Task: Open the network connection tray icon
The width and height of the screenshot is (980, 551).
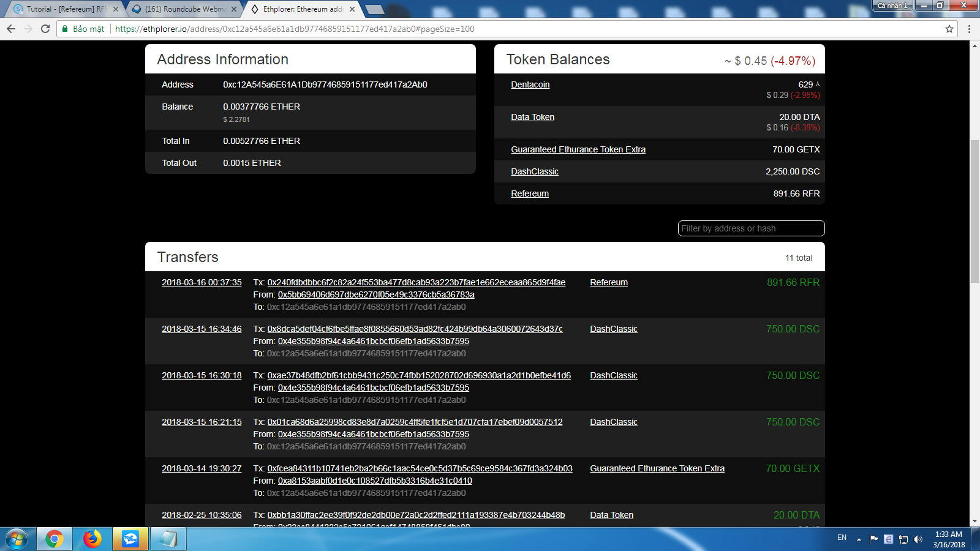Action: click(x=903, y=539)
